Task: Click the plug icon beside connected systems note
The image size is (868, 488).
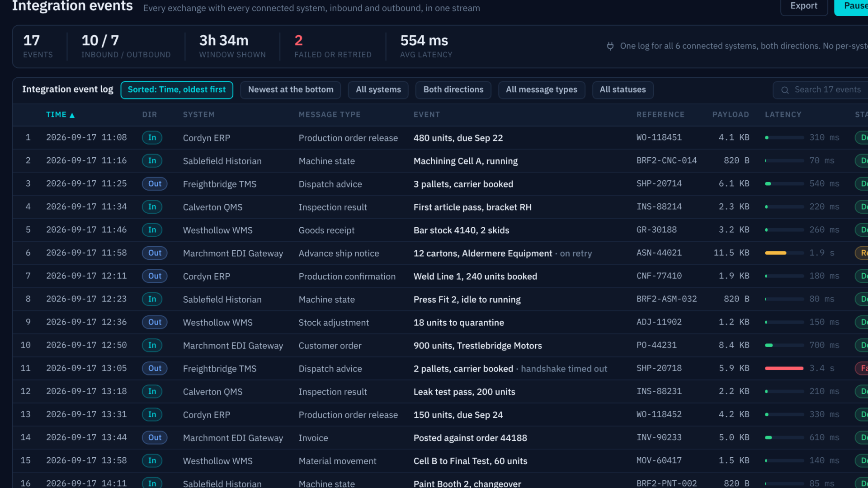Action: tap(610, 46)
